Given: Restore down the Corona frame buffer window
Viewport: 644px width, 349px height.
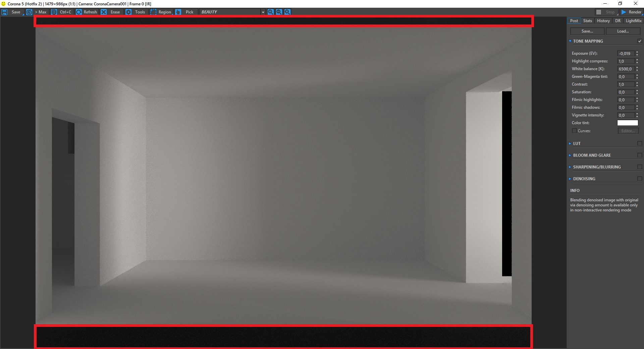Looking at the screenshot, I should [x=620, y=4].
